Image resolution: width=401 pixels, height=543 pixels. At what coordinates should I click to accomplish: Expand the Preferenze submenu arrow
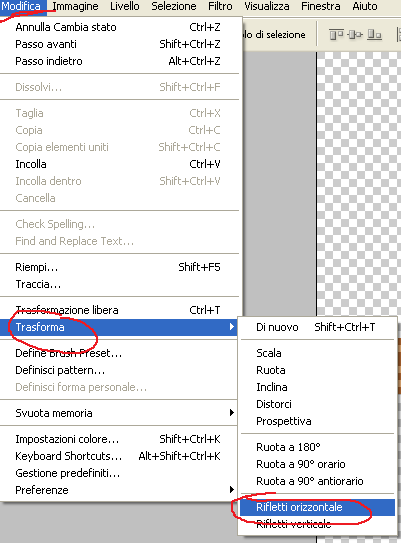pos(232,490)
